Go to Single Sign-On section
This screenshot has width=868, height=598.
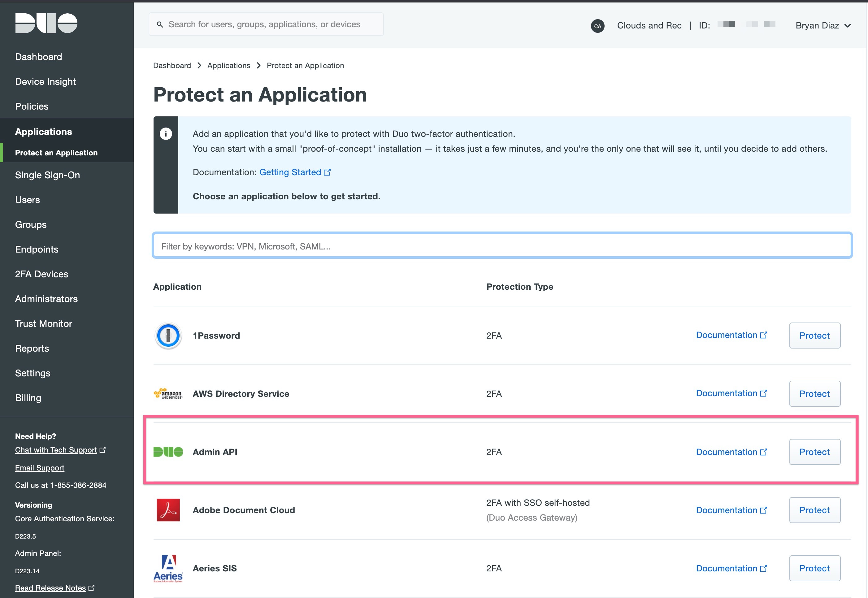pyautogui.click(x=47, y=175)
